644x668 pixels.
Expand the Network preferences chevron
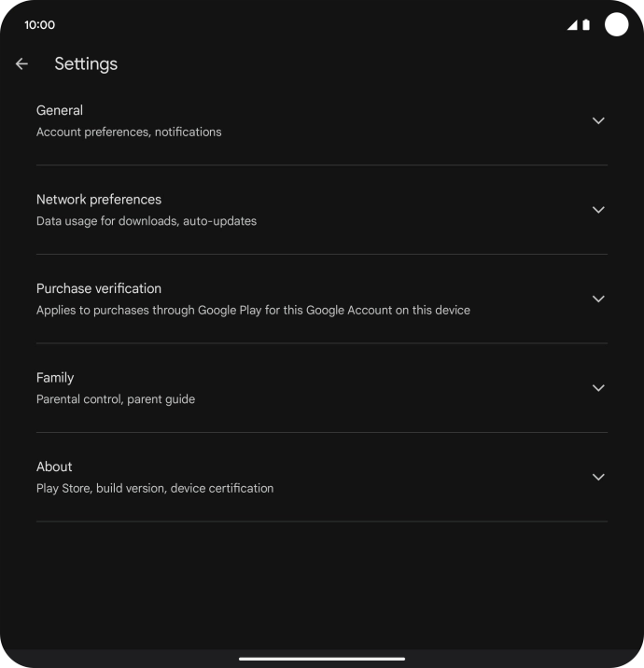coord(598,210)
